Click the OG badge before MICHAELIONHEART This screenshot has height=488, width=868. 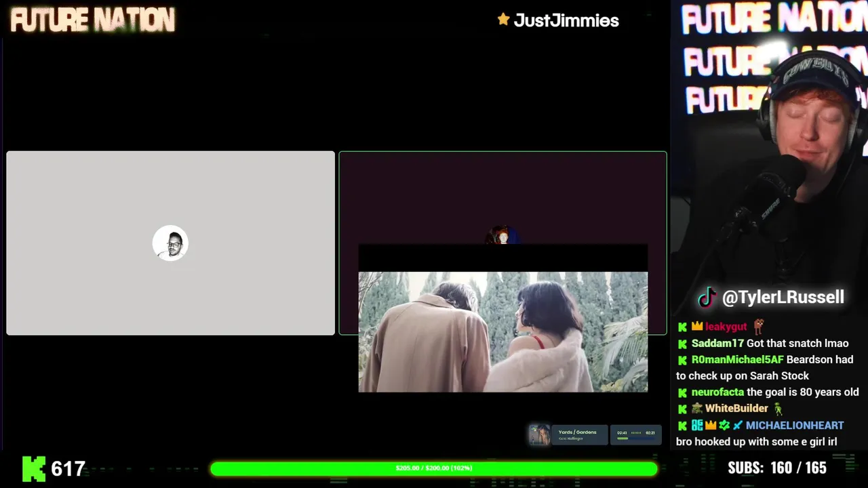coord(697,426)
